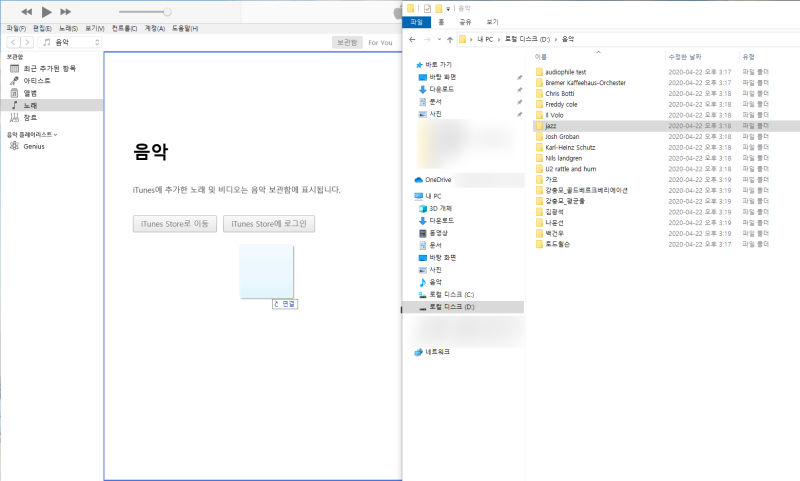800x481 pixels.
Task: Open the 편집(E) menu in iTunes
Action: [x=42, y=29]
